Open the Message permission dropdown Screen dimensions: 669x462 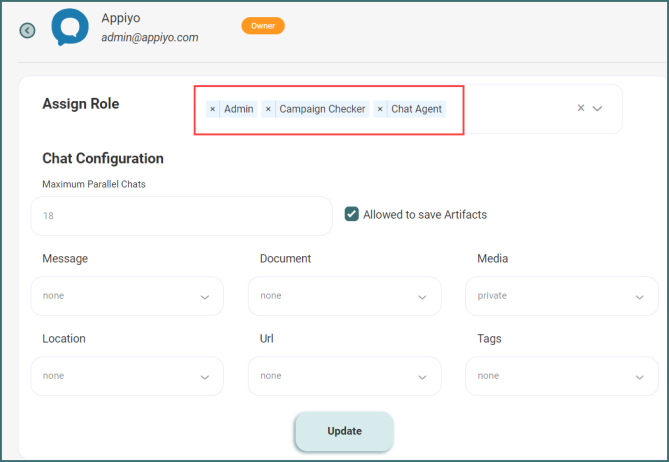pos(126,296)
